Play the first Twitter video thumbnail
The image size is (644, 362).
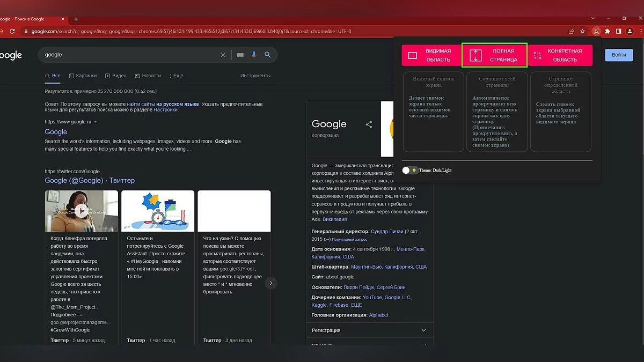click(80, 211)
